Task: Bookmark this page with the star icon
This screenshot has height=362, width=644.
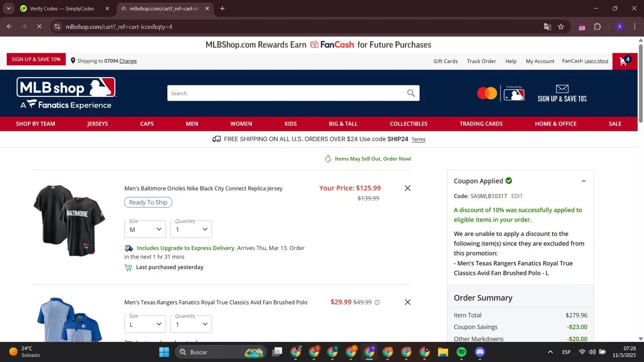Action: [561, 27]
